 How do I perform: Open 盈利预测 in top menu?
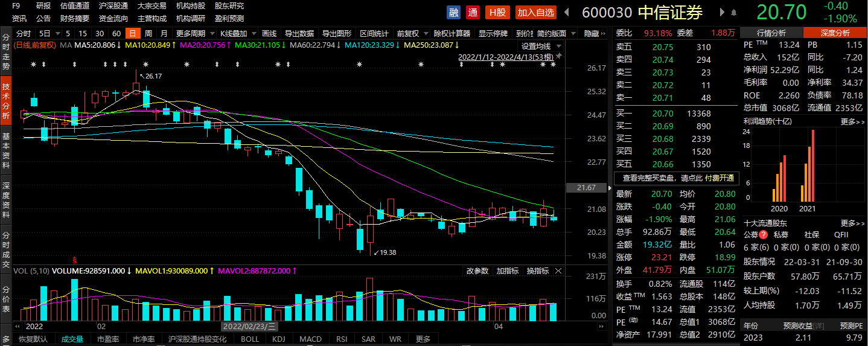(229, 19)
